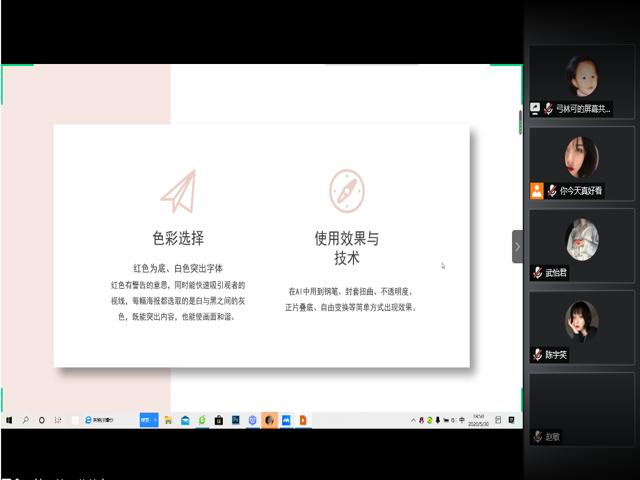Screen dimensions: 640x480
Task: Select avatar thumbnail of 你今天真好看 tile
Action: click(582, 158)
